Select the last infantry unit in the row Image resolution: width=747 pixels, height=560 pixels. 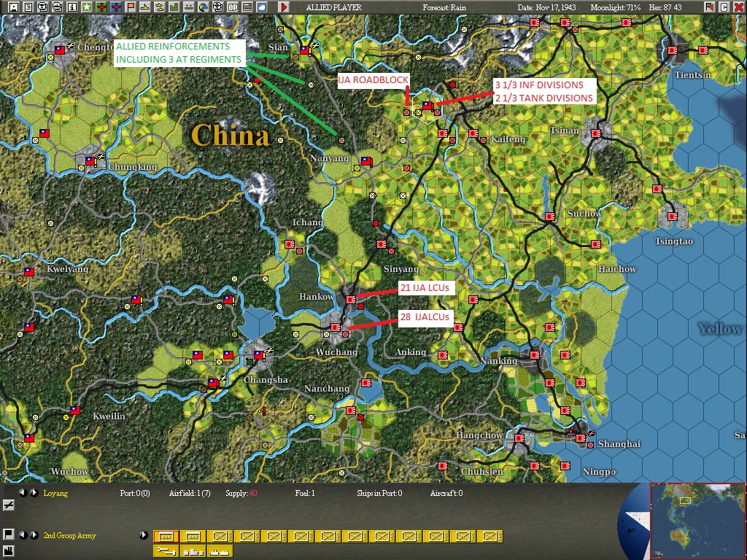(489, 537)
